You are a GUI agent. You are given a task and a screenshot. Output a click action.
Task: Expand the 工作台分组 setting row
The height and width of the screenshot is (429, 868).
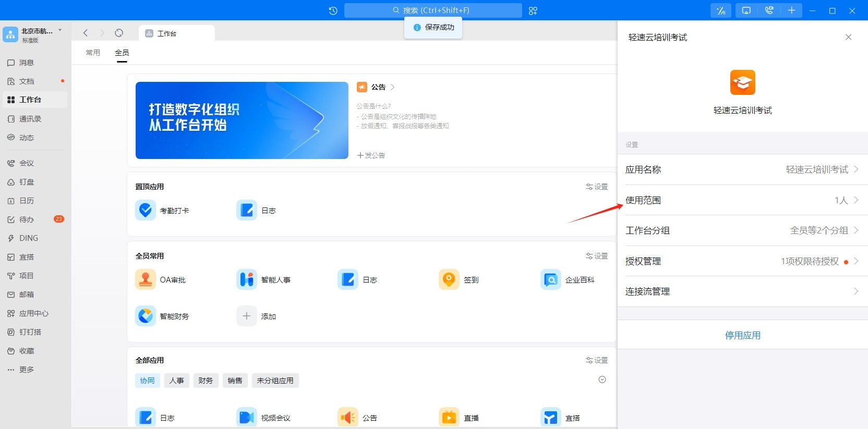[x=742, y=230]
